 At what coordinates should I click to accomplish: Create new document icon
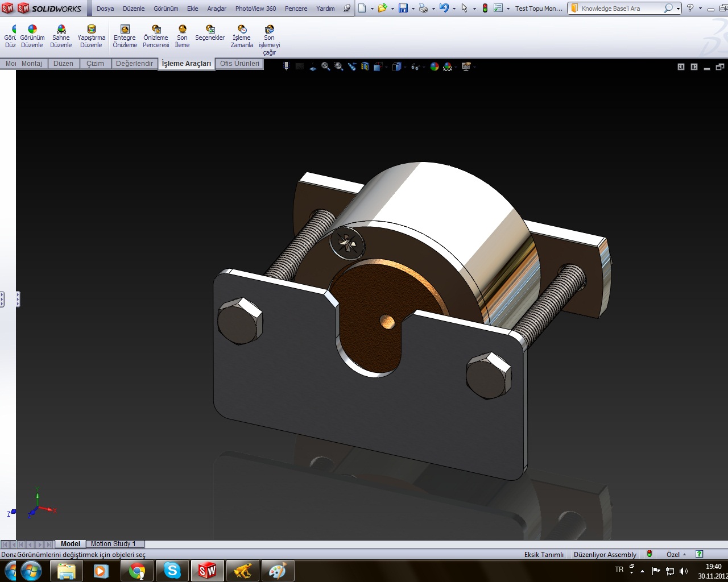pos(362,8)
